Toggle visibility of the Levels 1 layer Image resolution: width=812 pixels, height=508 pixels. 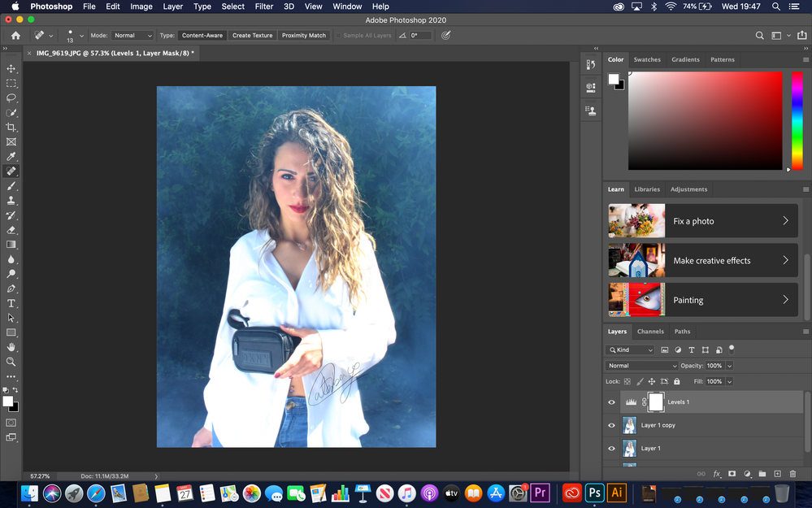612,402
